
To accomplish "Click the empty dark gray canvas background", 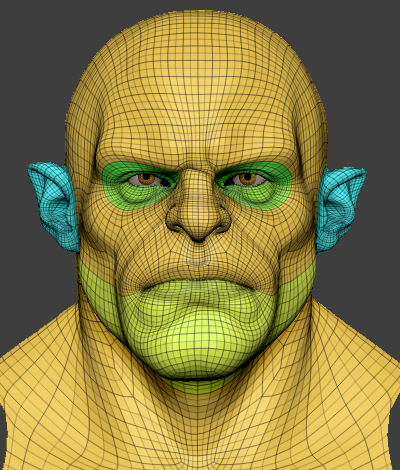I will (33, 67).
